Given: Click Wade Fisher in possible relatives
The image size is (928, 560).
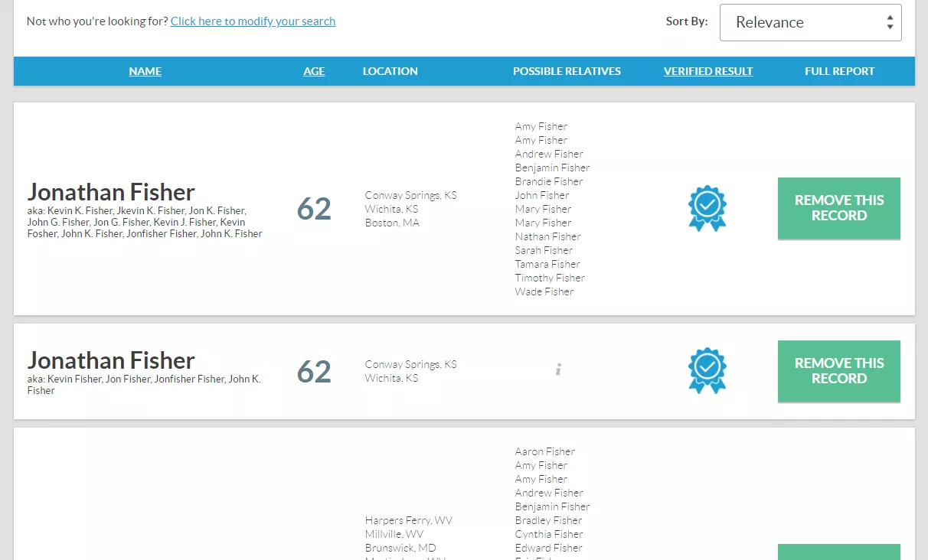Looking at the screenshot, I should click(x=544, y=291).
